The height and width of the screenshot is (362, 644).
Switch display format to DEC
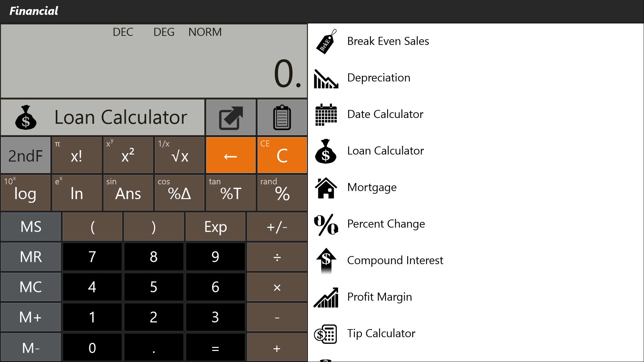pos(123,32)
